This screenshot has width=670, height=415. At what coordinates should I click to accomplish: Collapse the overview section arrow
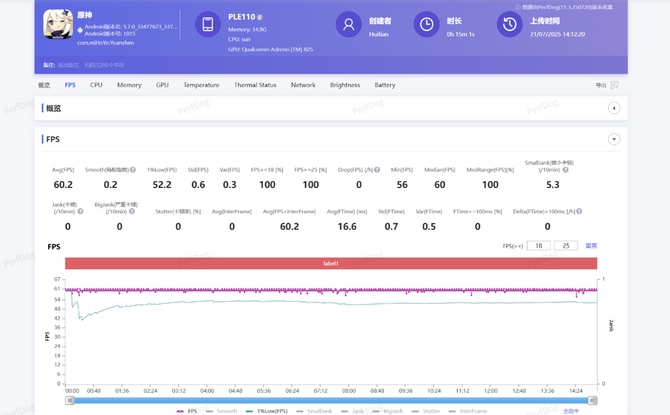tap(614, 108)
